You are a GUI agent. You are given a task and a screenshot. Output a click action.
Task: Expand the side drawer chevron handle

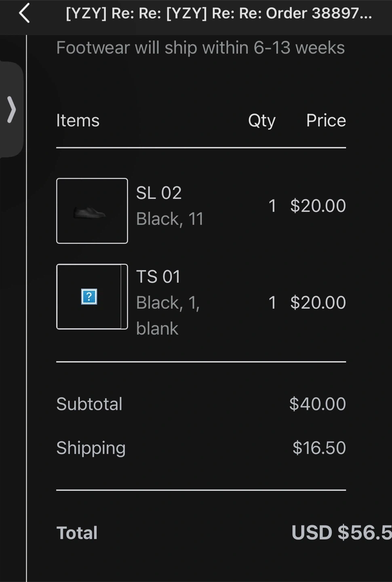coord(12,110)
